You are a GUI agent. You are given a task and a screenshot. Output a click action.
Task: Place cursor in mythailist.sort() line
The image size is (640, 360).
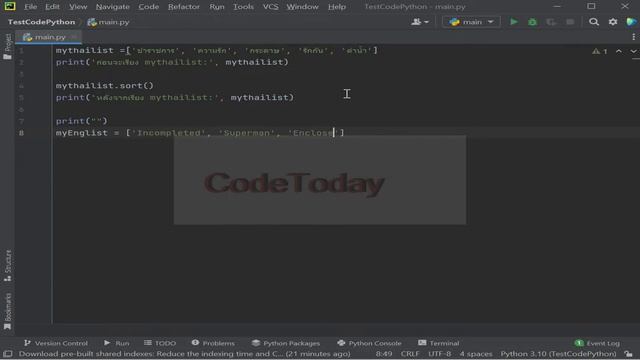(104, 86)
